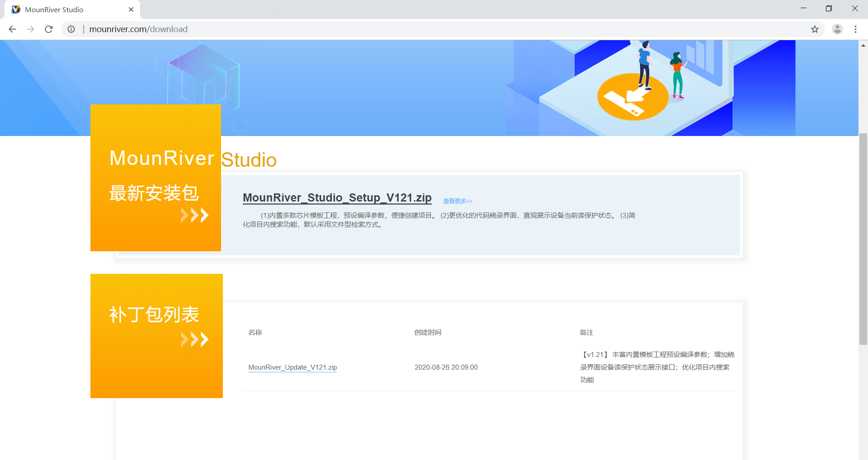Viewport: 868px width, 460px height.
Task: Reload the MounRiver download page
Action: pos(48,29)
